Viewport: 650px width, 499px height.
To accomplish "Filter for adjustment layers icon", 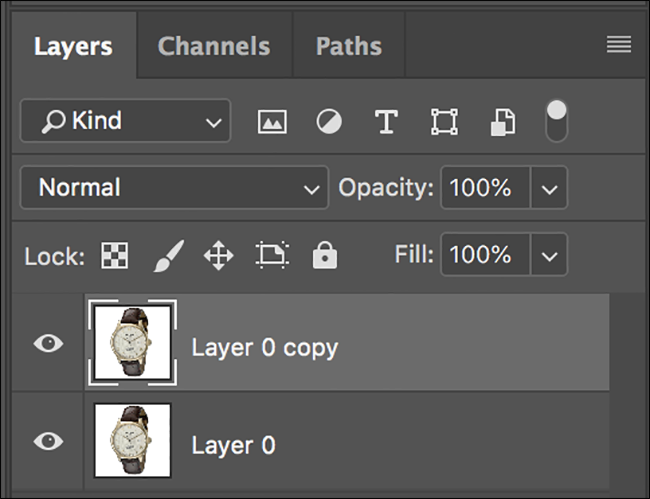I will point(329,121).
